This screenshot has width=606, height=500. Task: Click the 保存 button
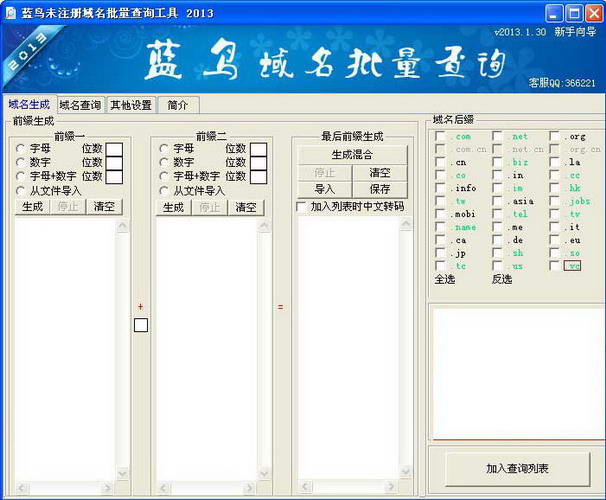click(380, 189)
